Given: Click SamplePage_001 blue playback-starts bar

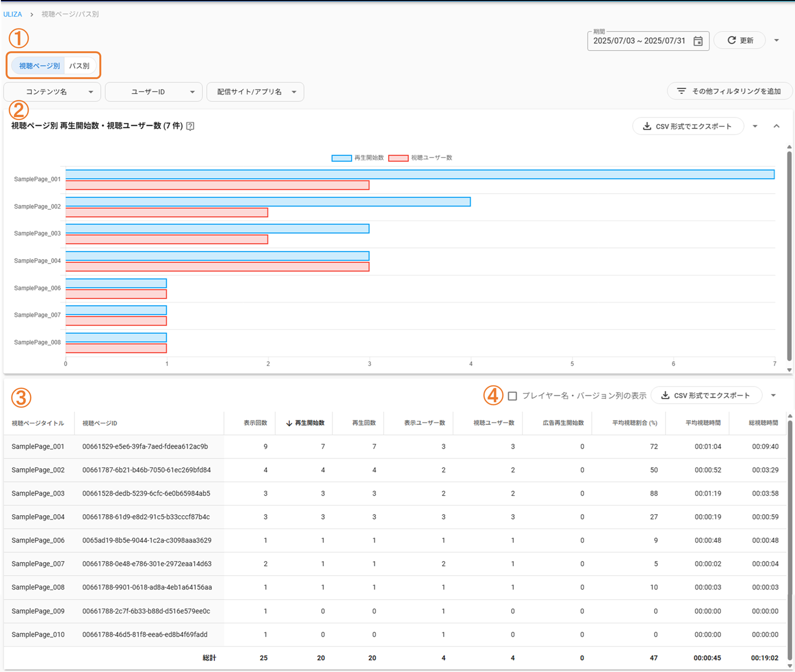Looking at the screenshot, I should 420,174.
